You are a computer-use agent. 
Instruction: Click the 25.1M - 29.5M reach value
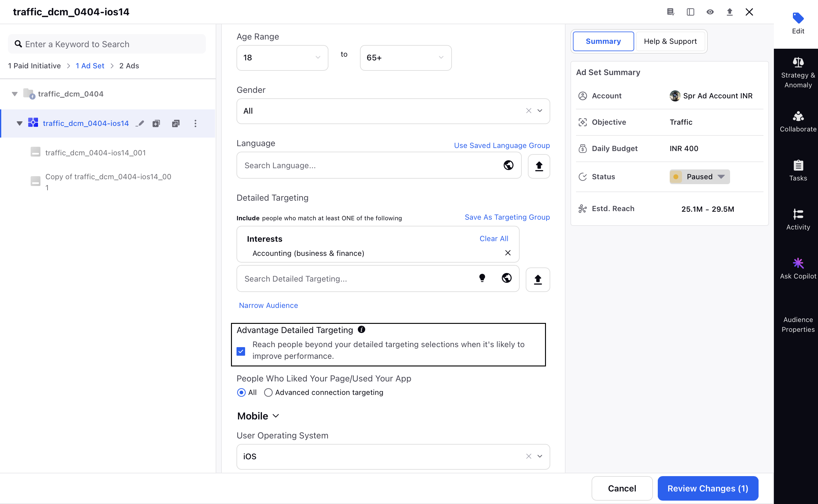tap(708, 209)
